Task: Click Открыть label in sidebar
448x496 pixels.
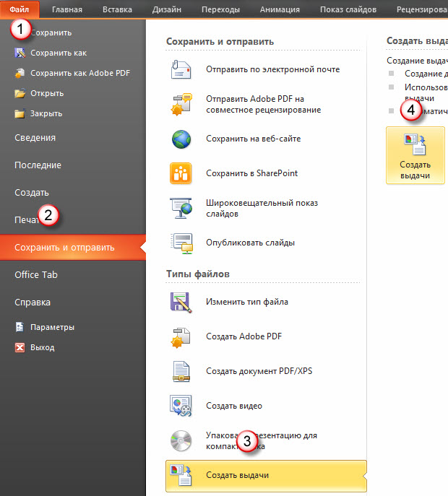Action: coord(47,93)
